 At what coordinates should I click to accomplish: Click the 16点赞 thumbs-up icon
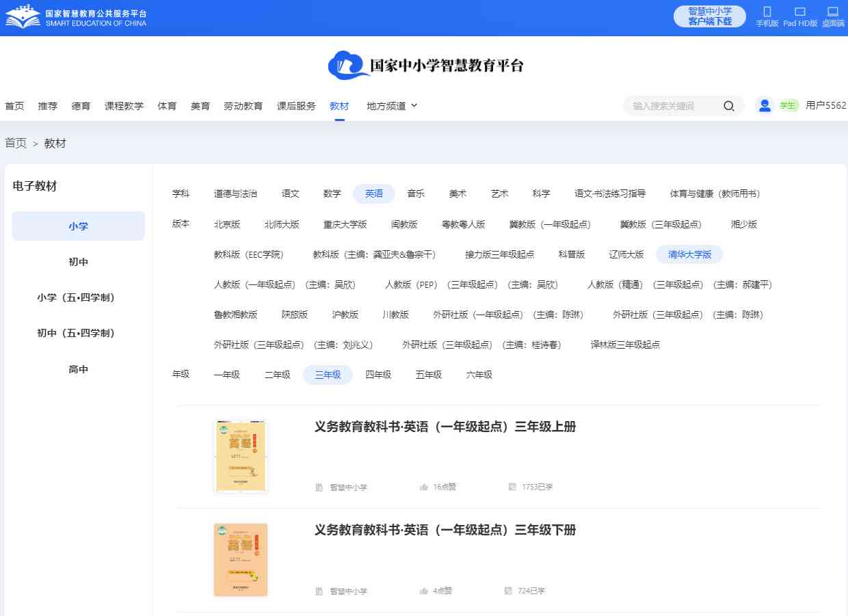(x=424, y=487)
